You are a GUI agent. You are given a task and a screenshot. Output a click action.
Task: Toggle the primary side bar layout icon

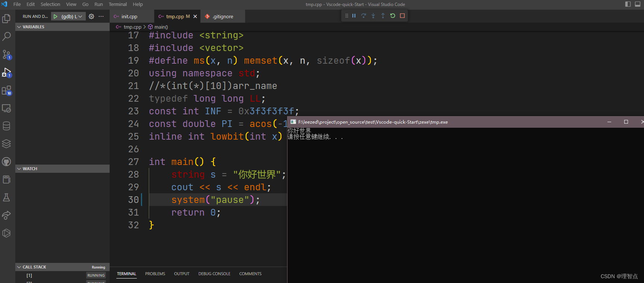(628, 4)
